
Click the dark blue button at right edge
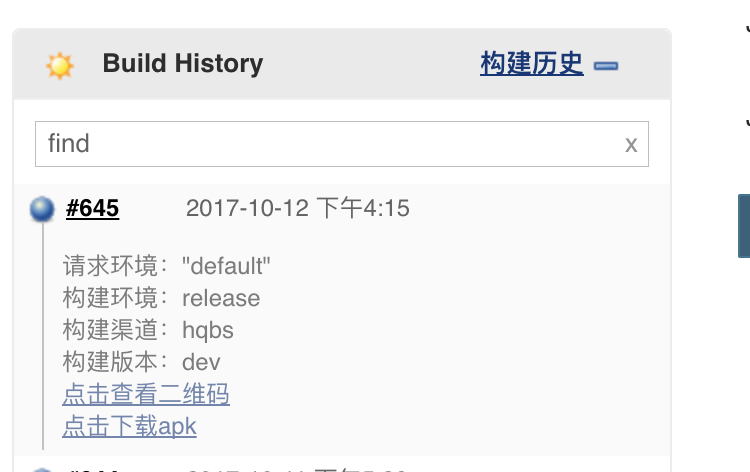coord(744,226)
